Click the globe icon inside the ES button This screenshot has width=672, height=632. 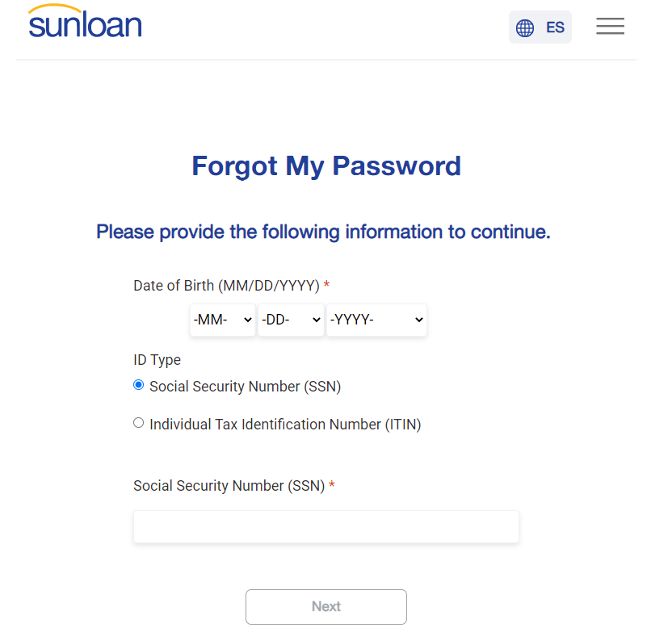(526, 27)
